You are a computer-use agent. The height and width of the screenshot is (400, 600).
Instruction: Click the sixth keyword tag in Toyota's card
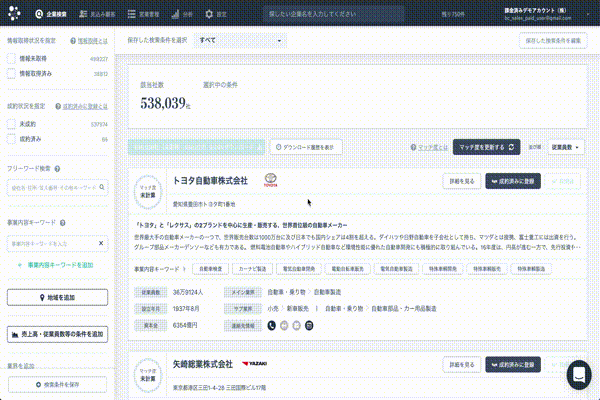[x=443, y=269]
